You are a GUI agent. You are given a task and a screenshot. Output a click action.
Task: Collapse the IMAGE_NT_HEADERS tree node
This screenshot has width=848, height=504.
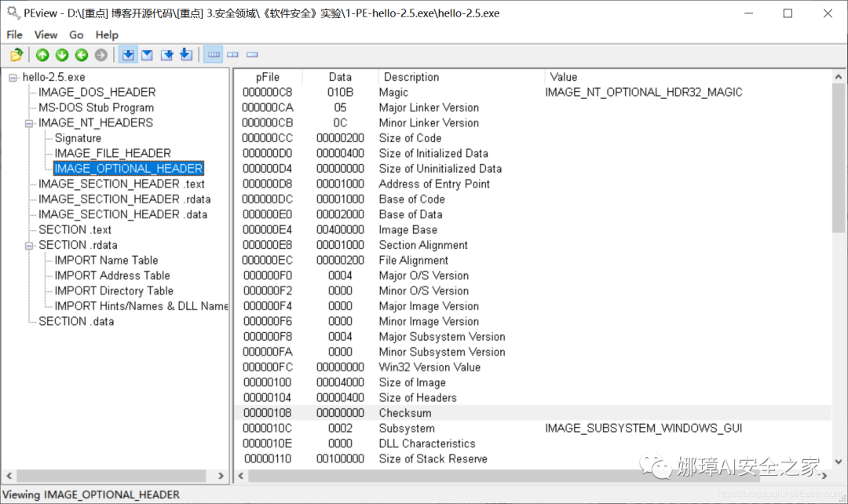tap(29, 123)
